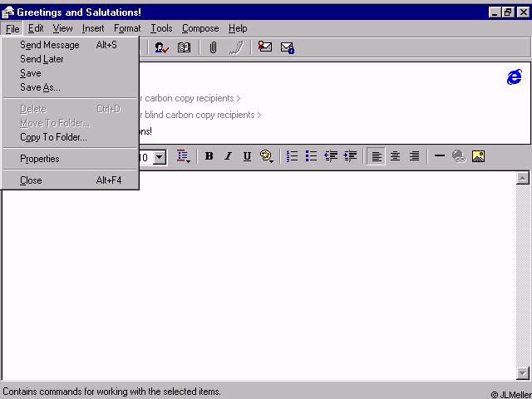This screenshot has height=399, width=532.
Task: Click the scrollbar down arrow
Action: click(x=523, y=373)
